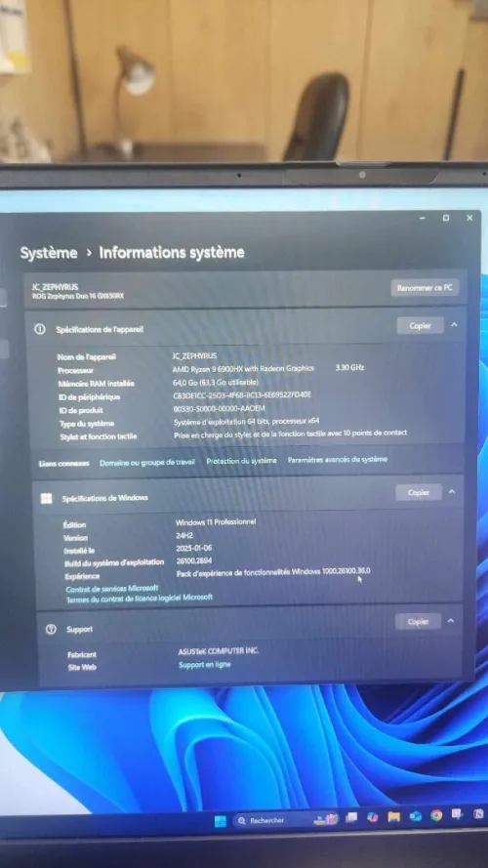Click the ROG Zephyrus Duo 16 model text
This screenshot has height=868, width=488.
tap(78, 296)
